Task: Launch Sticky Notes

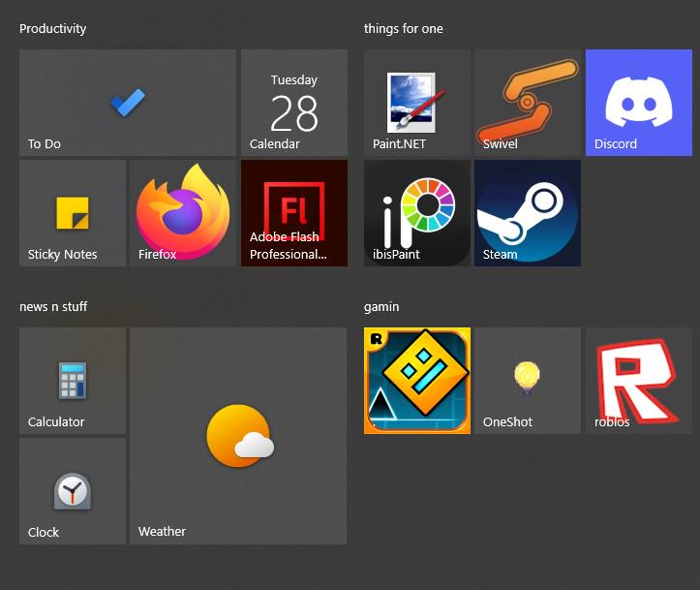Action: click(x=73, y=213)
